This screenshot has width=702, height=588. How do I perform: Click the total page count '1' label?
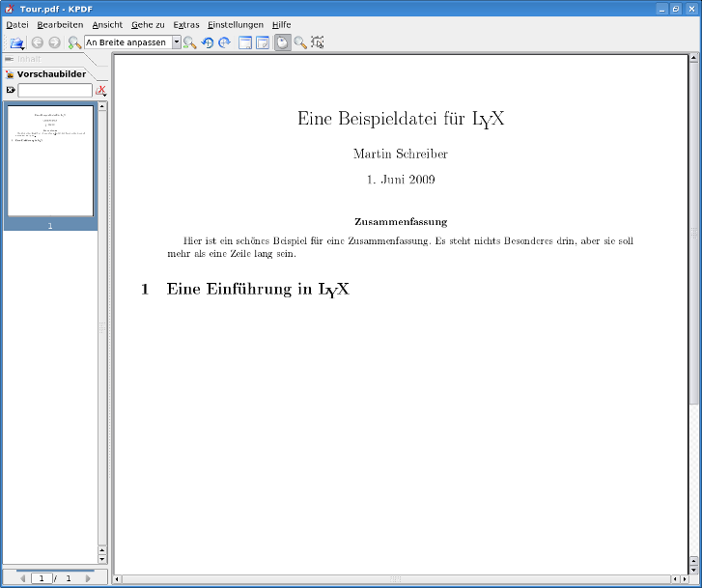click(69, 578)
